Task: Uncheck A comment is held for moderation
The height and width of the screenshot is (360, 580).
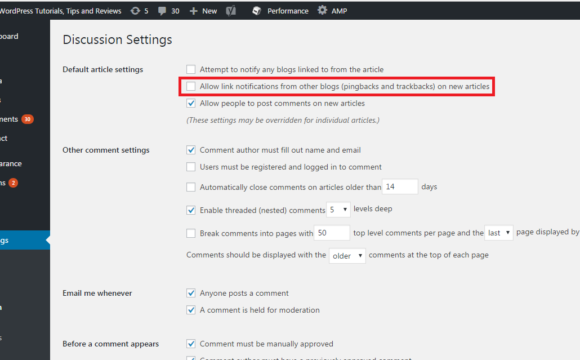Action: (x=191, y=310)
